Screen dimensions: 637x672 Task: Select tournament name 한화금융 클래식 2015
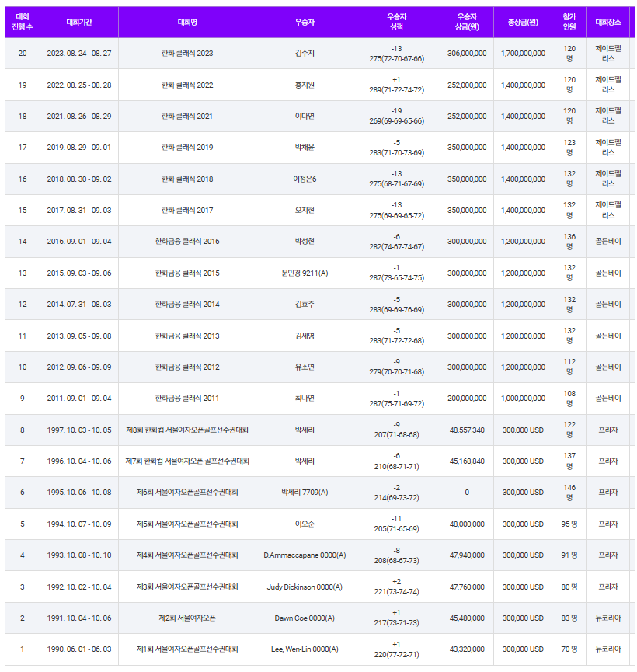click(x=187, y=273)
